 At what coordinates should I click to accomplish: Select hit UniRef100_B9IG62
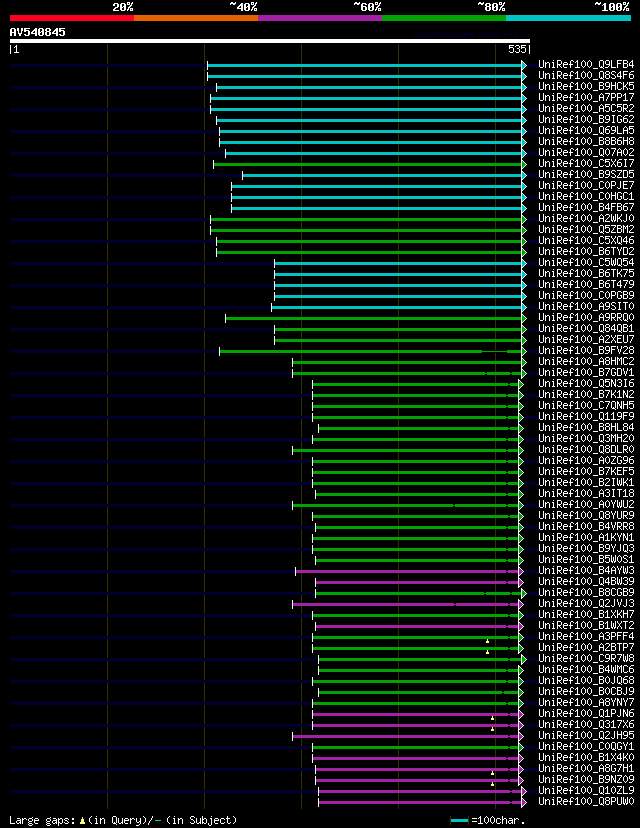coord(586,119)
